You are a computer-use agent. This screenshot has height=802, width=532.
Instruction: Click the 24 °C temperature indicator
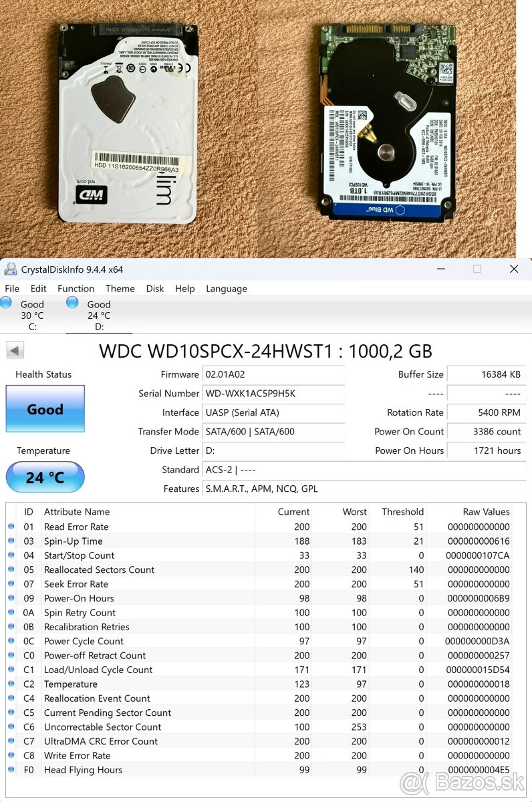pos(45,477)
